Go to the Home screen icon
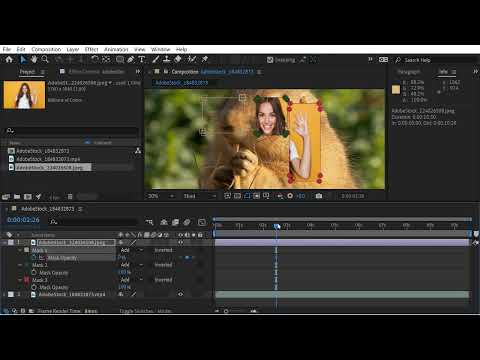 [x=9, y=60]
